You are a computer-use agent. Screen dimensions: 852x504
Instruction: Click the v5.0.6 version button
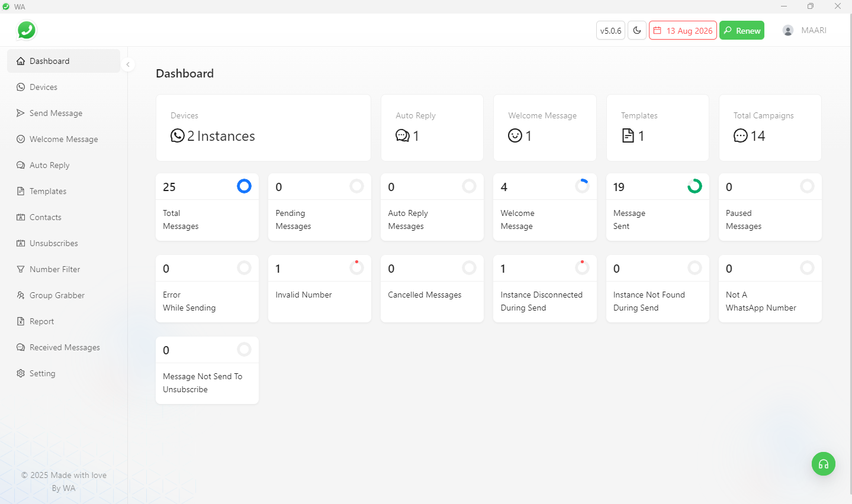tap(610, 31)
